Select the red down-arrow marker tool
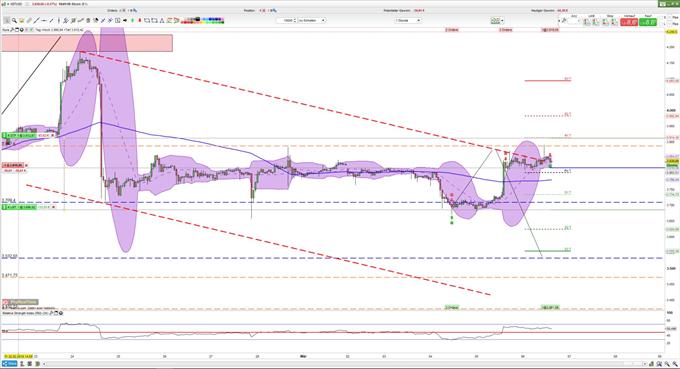This screenshot has width=680, height=369. pyautogui.click(x=140, y=20)
